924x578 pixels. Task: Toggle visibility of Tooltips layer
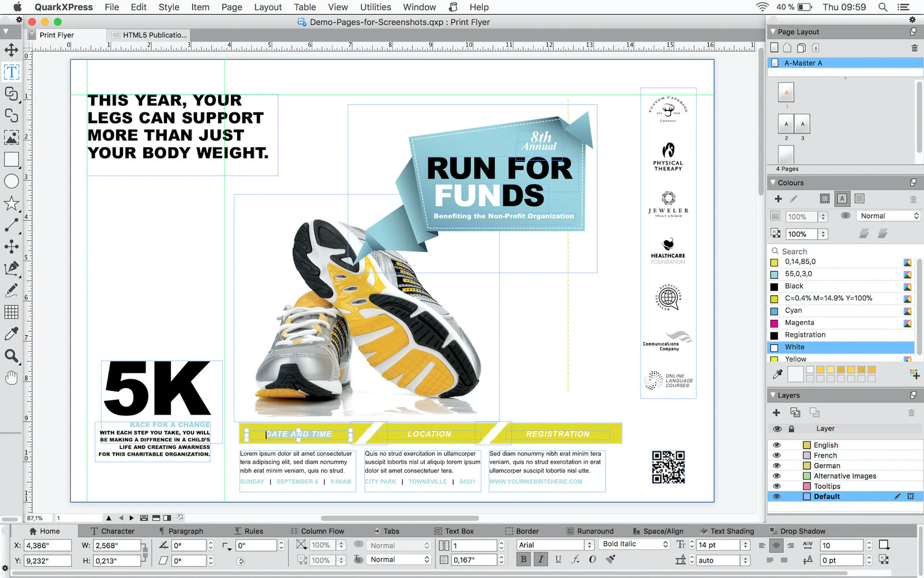point(777,486)
